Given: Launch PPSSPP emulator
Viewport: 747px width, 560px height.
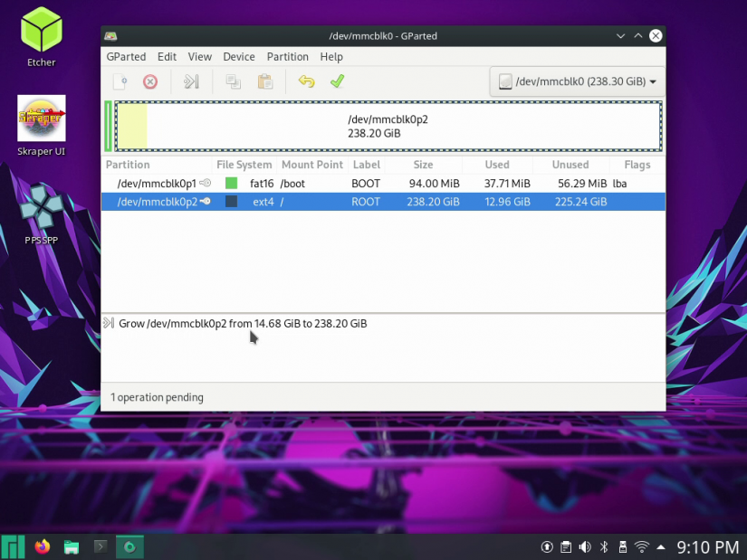Looking at the screenshot, I should (x=41, y=211).
